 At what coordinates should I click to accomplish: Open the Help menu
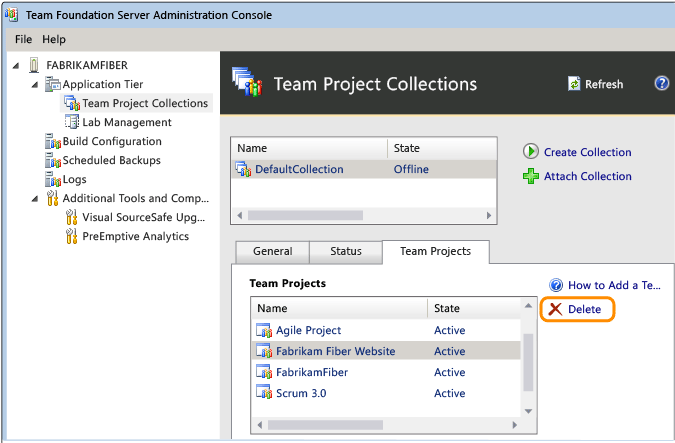pos(54,39)
